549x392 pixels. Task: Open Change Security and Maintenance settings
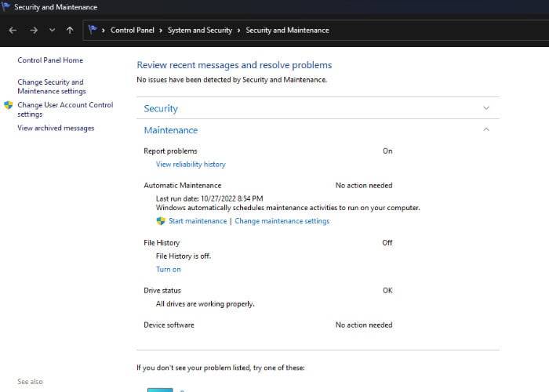click(x=52, y=86)
